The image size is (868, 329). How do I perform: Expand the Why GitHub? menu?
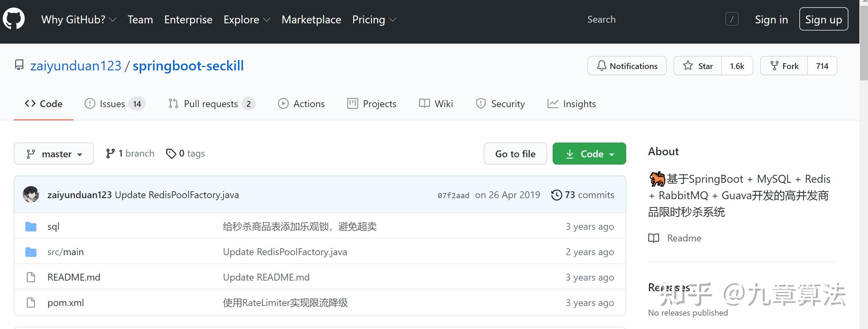(x=79, y=20)
